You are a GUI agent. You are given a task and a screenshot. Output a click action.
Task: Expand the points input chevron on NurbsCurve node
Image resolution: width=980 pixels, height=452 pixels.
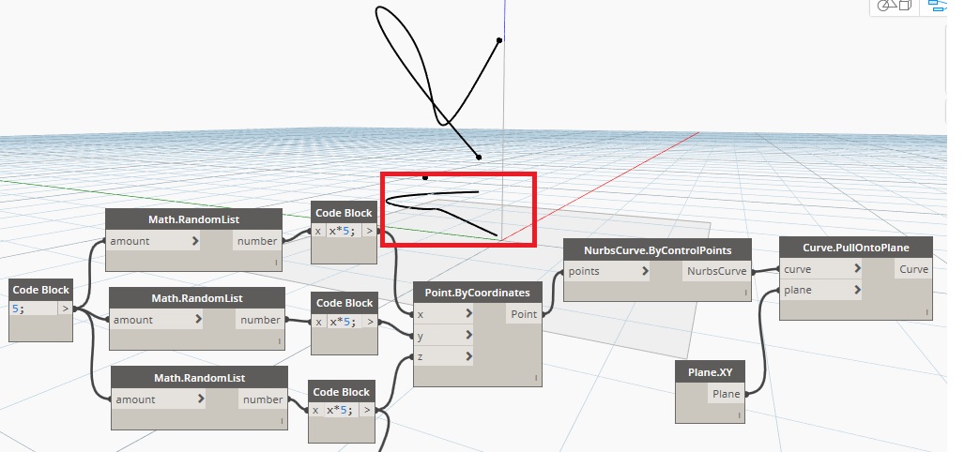coord(645,271)
